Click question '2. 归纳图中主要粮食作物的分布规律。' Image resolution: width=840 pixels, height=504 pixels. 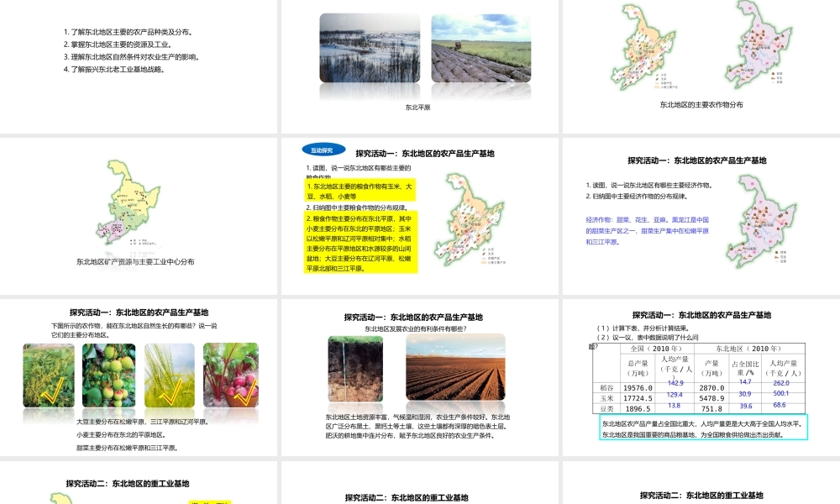(x=357, y=207)
